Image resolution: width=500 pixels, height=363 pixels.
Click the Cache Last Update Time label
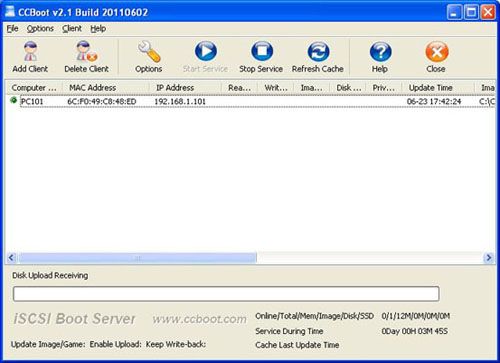297,345
